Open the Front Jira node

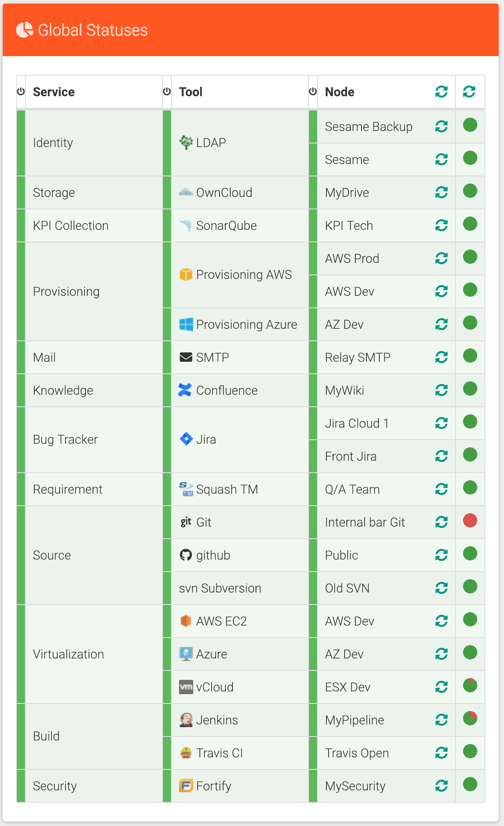[x=351, y=456]
